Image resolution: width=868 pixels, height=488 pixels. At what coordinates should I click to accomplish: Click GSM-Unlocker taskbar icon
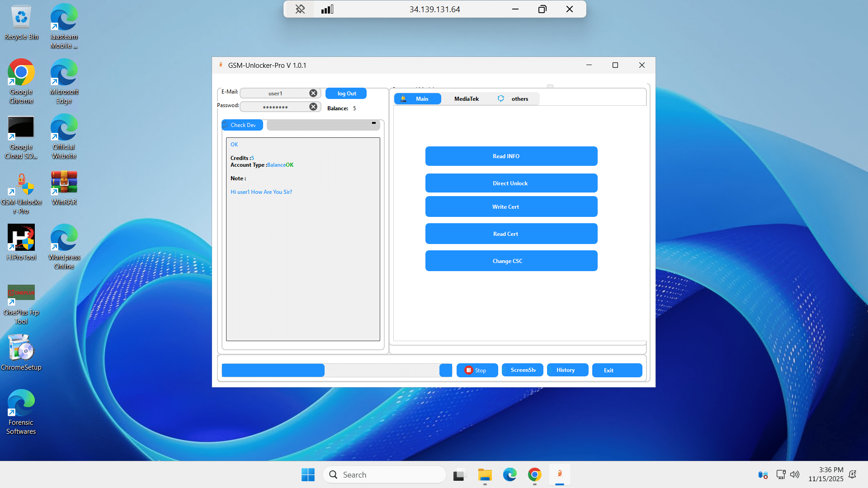click(560, 474)
